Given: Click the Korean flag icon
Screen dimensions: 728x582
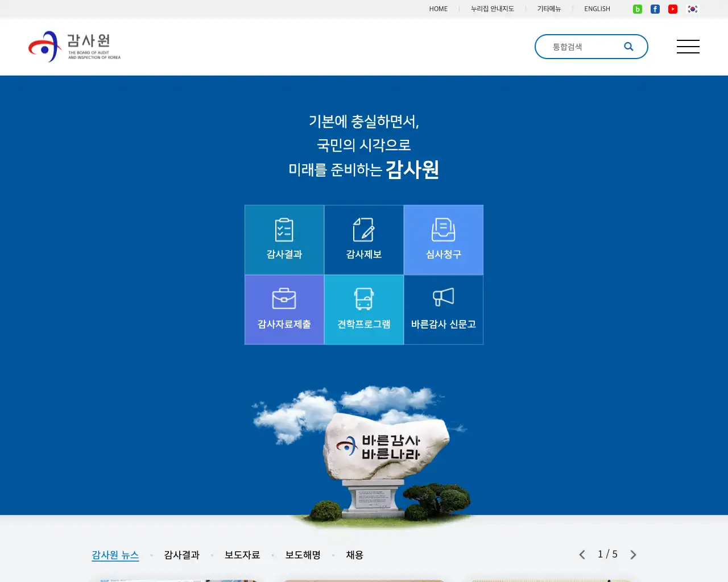Looking at the screenshot, I should pyautogui.click(x=692, y=9).
